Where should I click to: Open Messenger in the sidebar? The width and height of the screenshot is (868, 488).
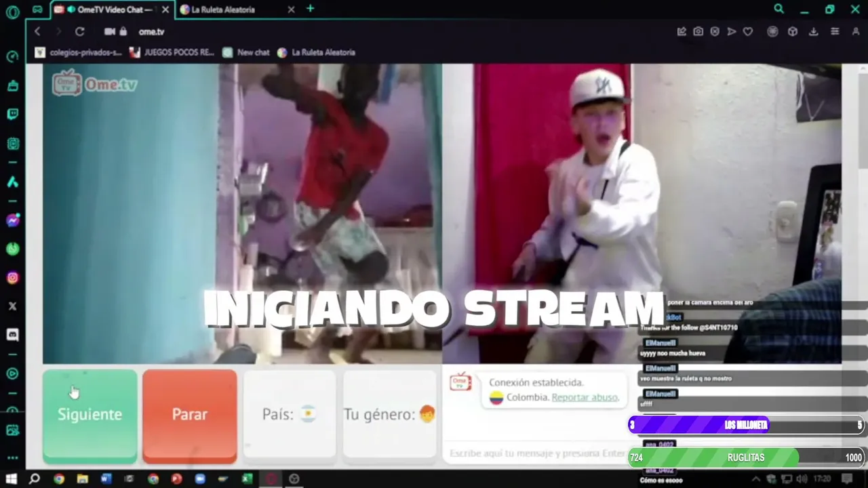point(12,220)
